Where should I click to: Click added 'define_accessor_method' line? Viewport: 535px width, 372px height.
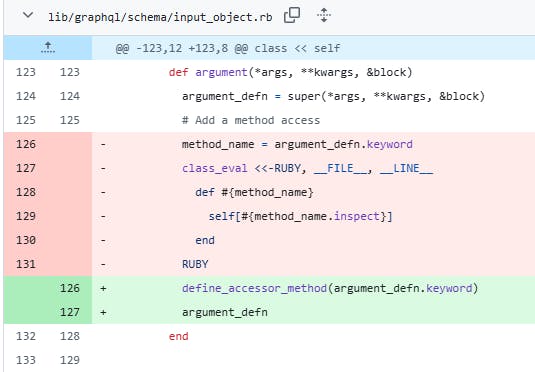[x=330, y=288]
